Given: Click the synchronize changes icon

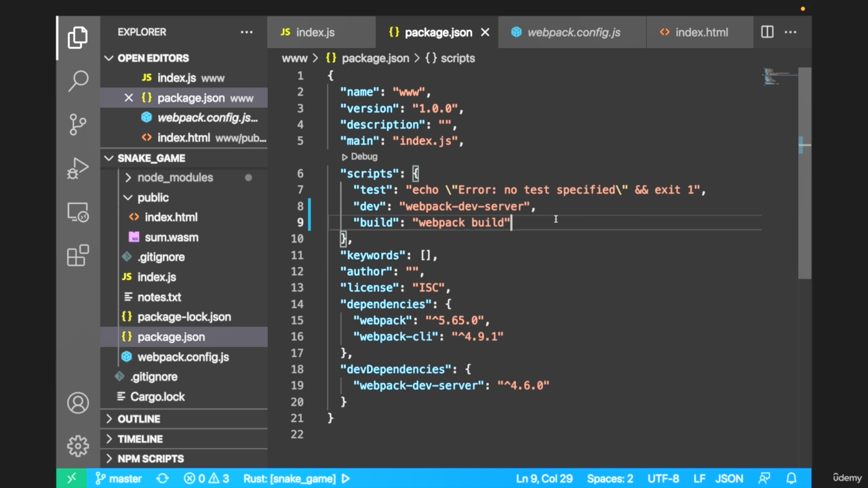Looking at the screenshot, I should 162,479.
